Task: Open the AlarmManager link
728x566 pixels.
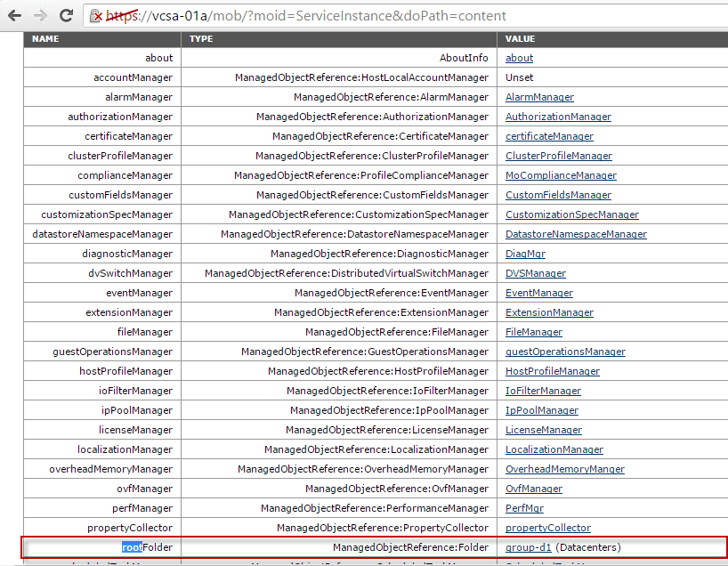Action: coord(539,97)
